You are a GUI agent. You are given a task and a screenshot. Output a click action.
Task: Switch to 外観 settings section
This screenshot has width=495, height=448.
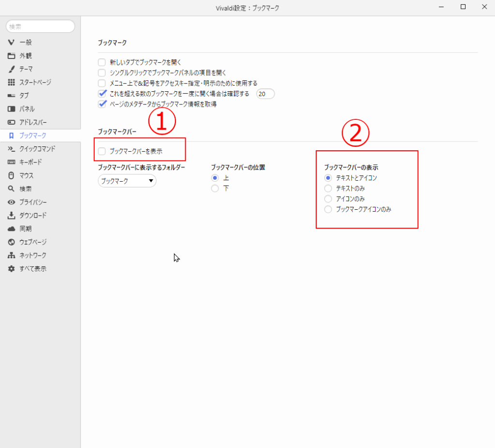pos(26,56)
